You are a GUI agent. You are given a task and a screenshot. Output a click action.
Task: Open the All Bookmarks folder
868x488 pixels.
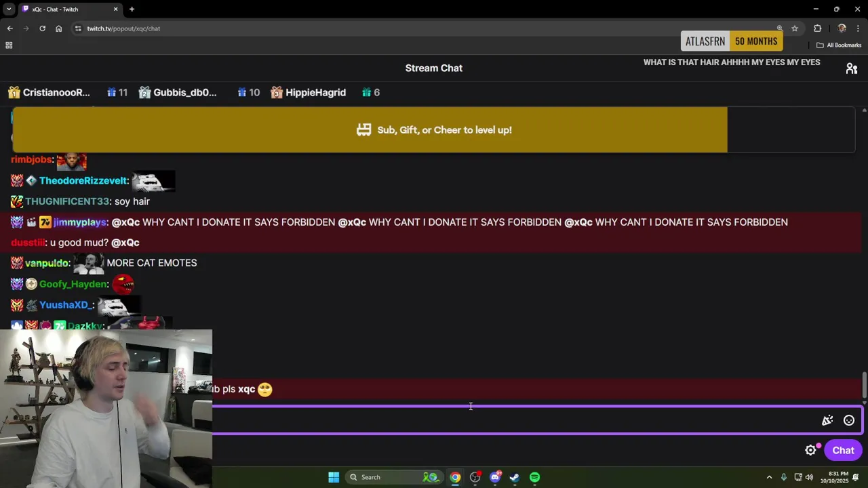tap(838, 45)
